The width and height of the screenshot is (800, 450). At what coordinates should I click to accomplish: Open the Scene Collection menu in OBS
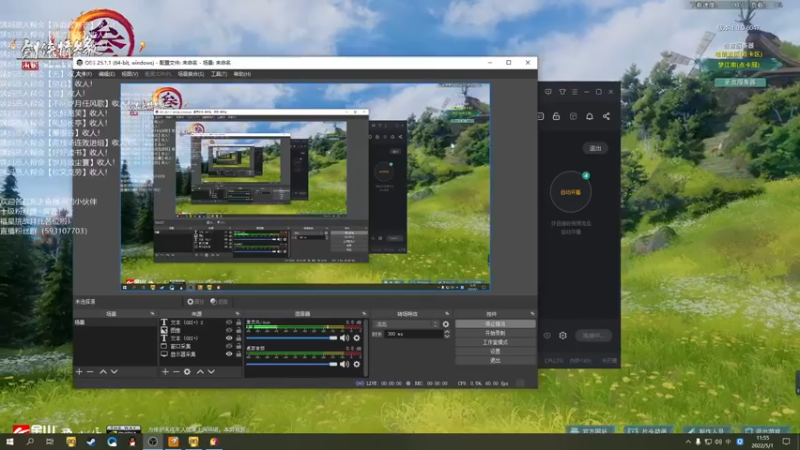(x=191, y=74)
